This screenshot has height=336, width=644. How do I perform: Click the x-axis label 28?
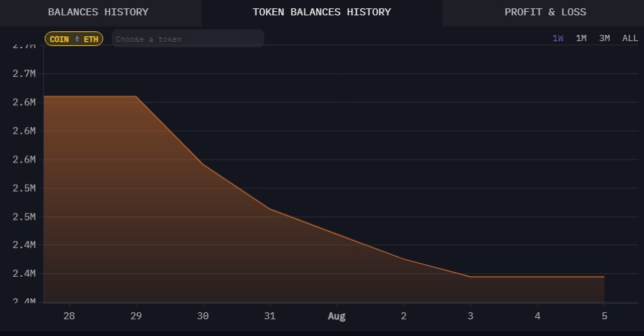(x=68, y=316)
